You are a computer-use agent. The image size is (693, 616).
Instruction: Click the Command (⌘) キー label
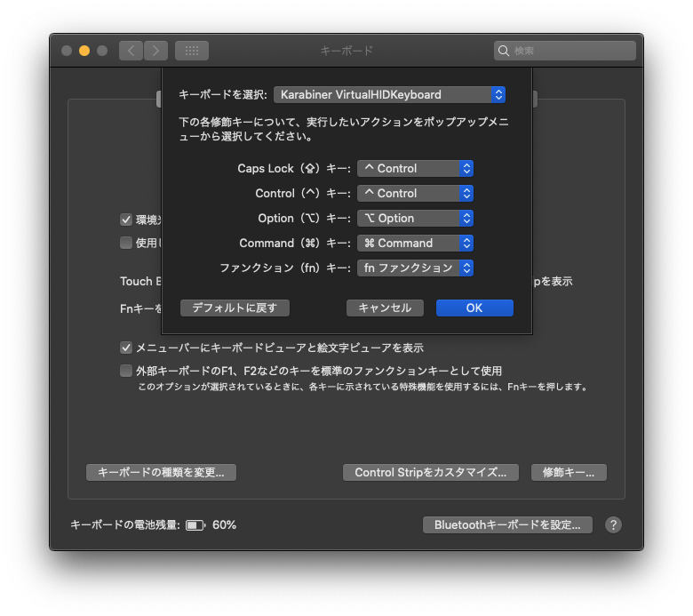295,243
